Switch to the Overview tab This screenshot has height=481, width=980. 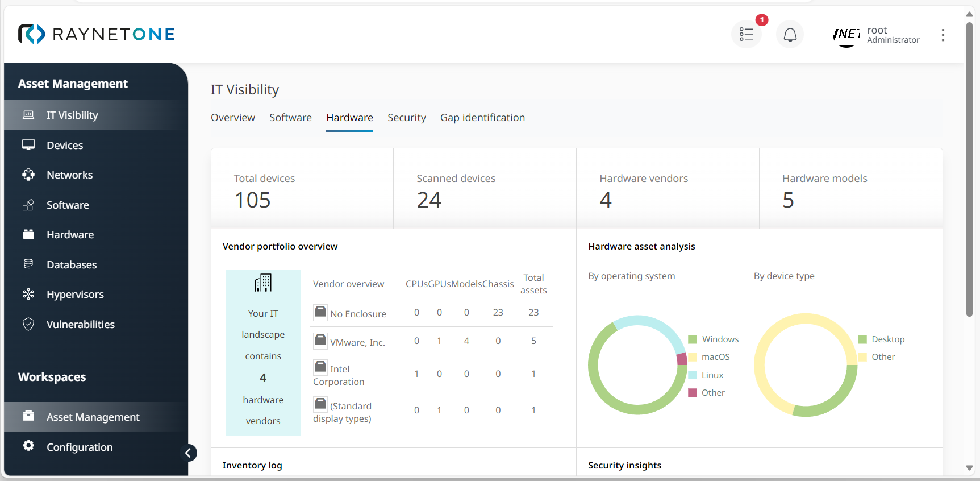click(232, 118)
